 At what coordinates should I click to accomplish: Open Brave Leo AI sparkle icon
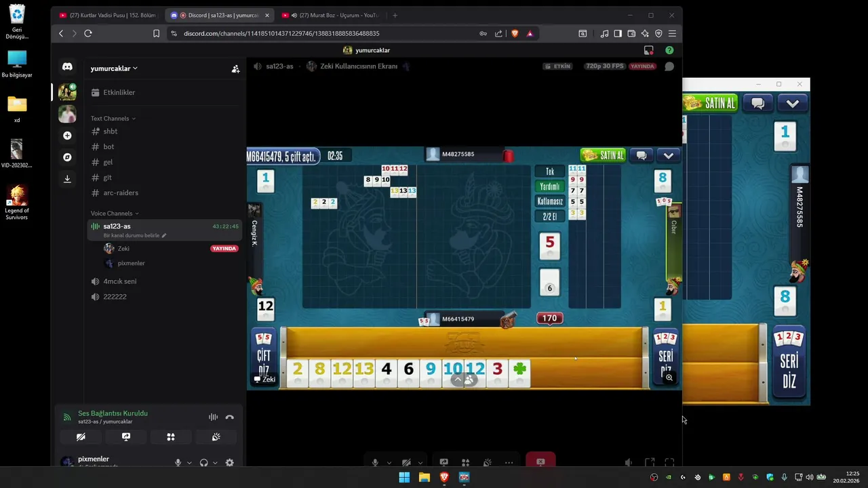tap(645, 33)
